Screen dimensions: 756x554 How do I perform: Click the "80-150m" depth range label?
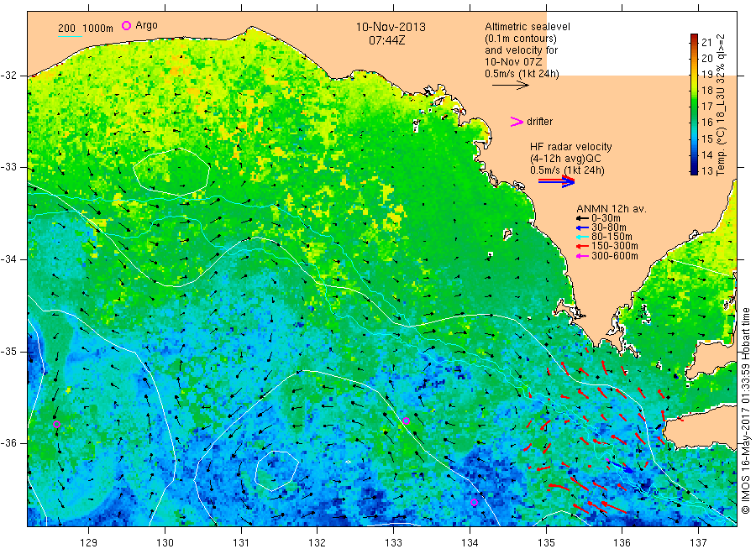pos(612,237)
